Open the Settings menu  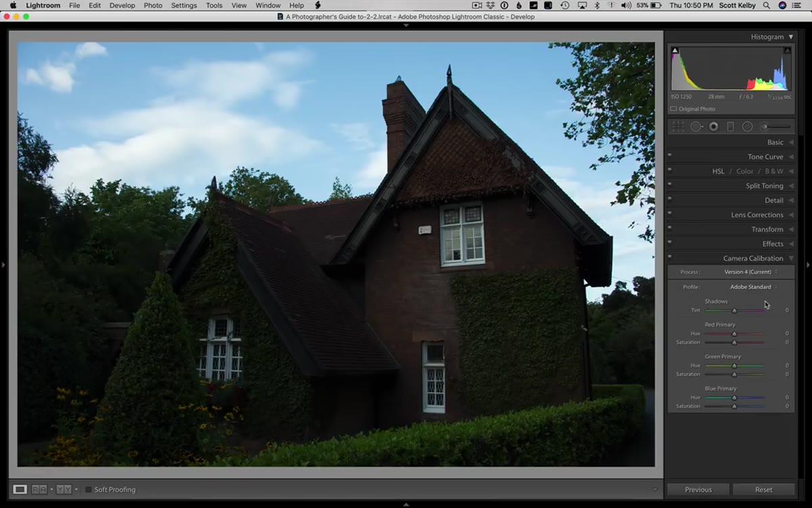pyautogui.click(x=184, y=5)
